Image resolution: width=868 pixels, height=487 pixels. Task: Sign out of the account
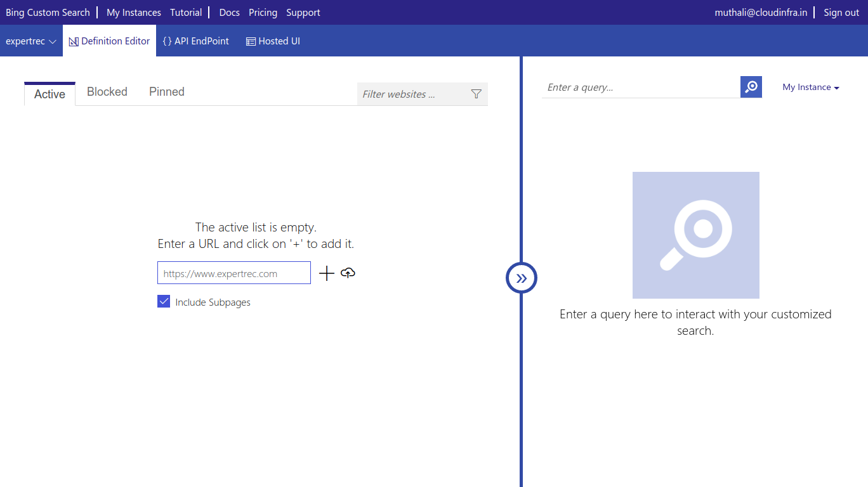(x=841, y=12)
